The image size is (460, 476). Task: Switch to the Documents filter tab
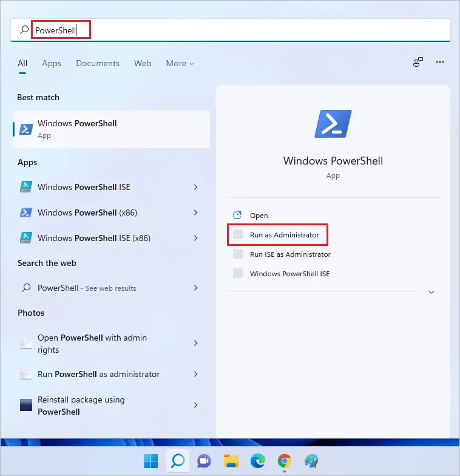tap(97, 63)
